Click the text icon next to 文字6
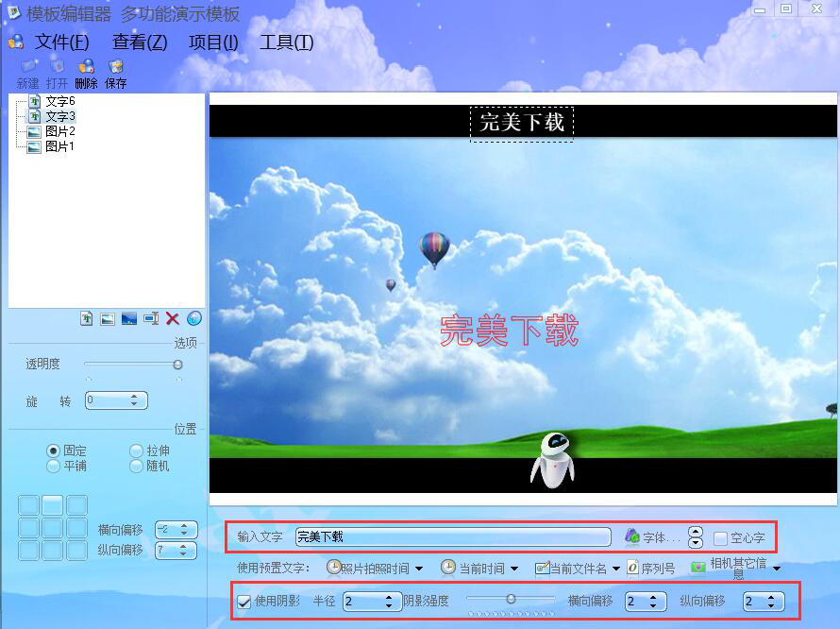This screenshot has width=840, height=629. (x=34, y=101)
